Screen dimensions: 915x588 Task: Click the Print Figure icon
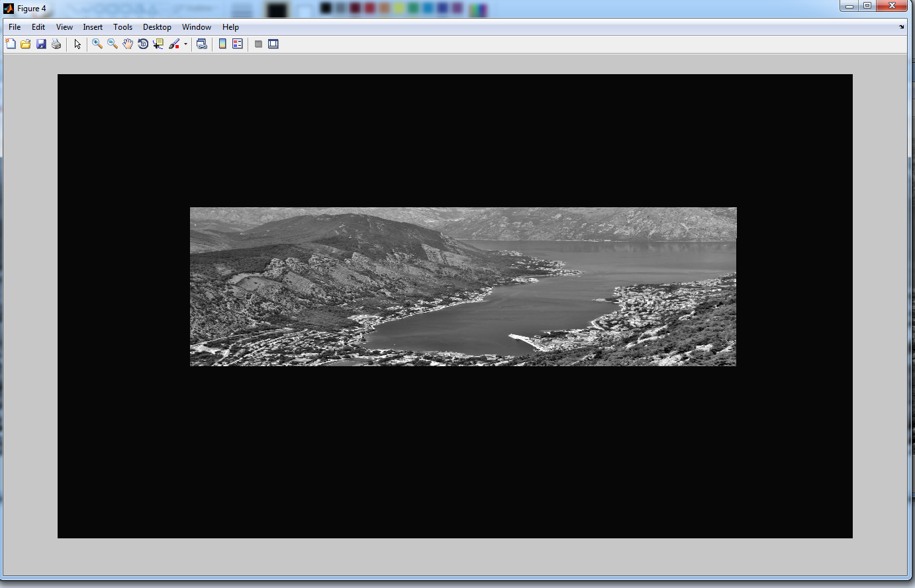pyautogui.click(x=56, y=44)
